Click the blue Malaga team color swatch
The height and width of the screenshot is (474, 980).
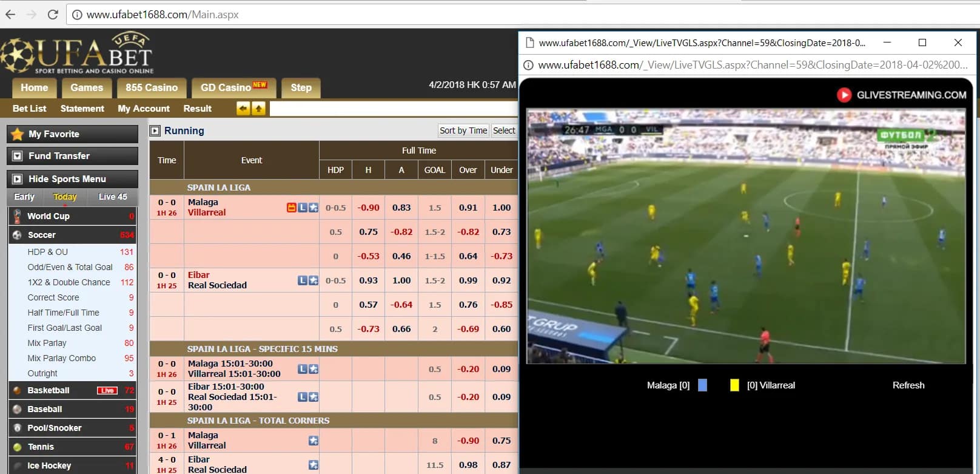click(x=702, y=385)
